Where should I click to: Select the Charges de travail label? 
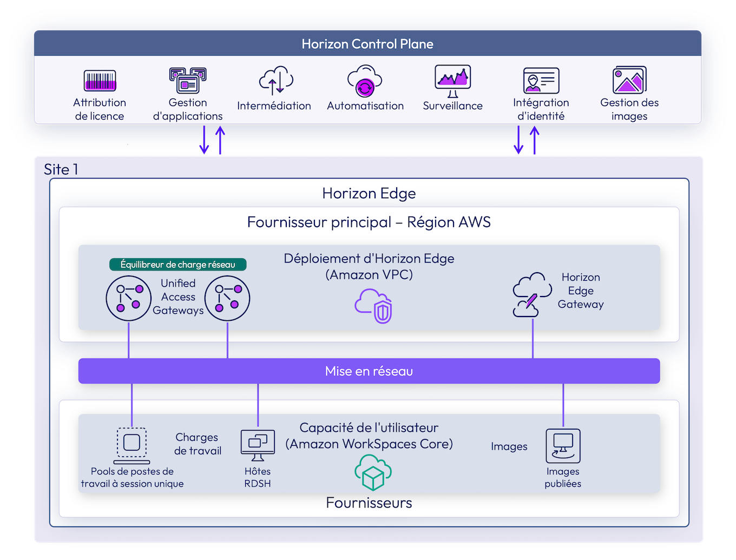pos(198,444)
